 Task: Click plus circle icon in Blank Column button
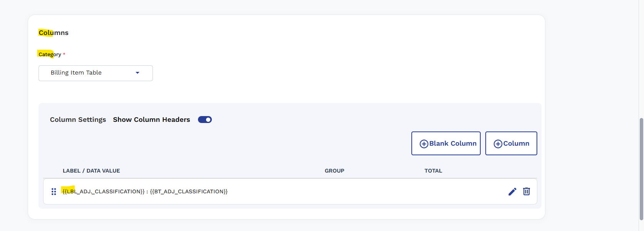(424, 144)
